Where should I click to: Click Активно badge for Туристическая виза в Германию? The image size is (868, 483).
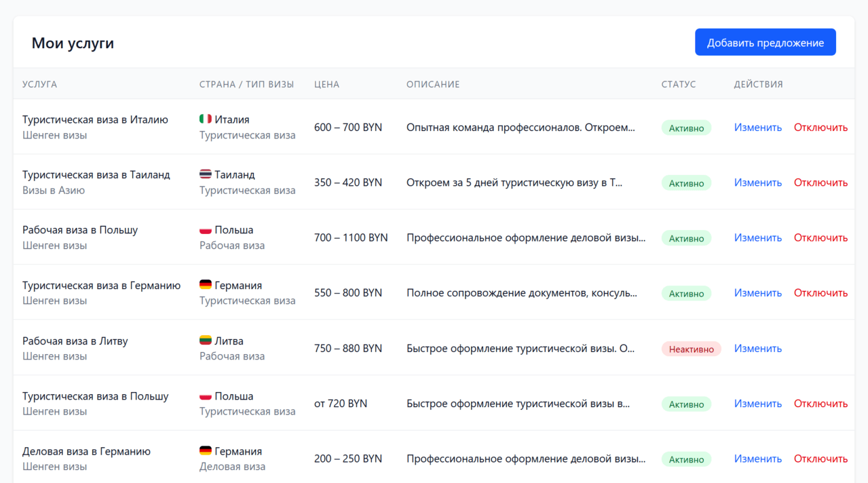coord(686,294)
